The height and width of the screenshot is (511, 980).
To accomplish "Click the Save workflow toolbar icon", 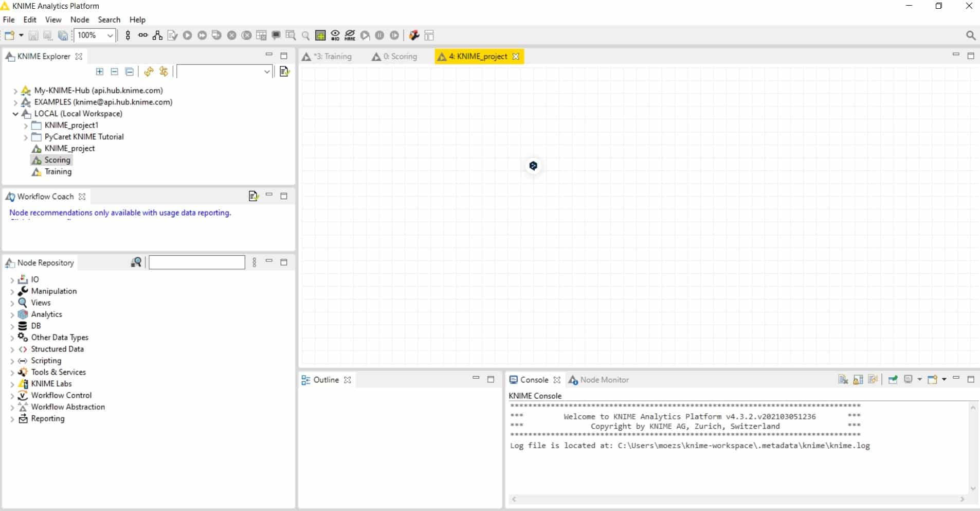I will click(x=33, y=36).
